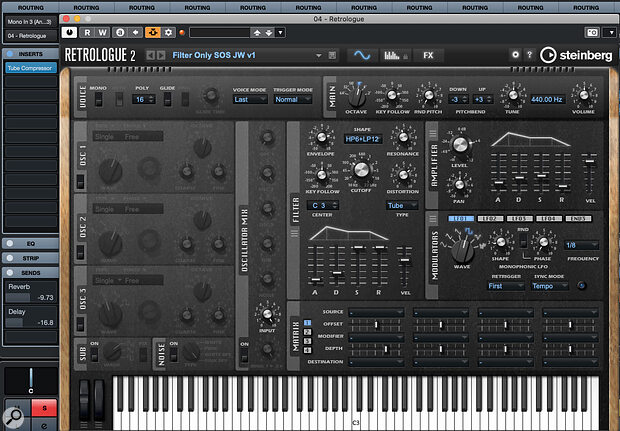Screen dimensions: 620x431
Task: Select the LFO1 modulator tab
Action: click(x=461, y=219)
